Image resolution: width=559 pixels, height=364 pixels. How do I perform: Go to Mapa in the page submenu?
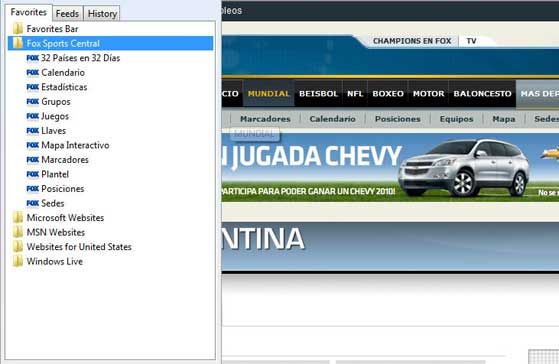point(503,119)
